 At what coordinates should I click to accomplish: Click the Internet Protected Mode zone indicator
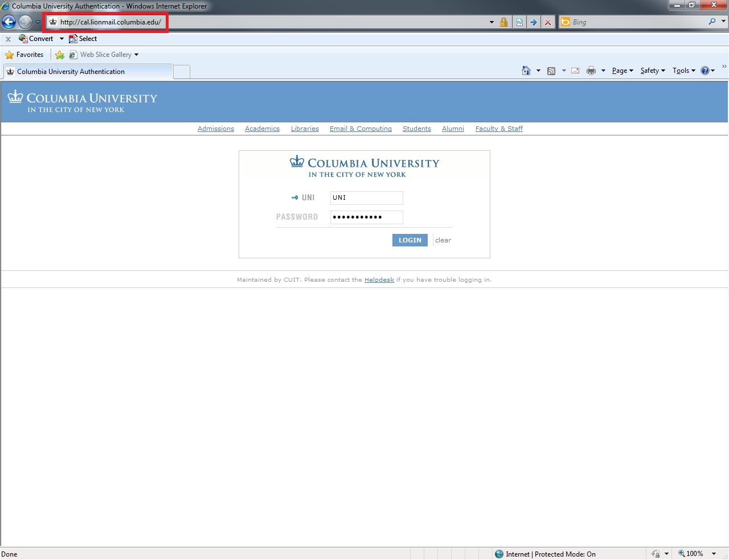coord(546,554)
